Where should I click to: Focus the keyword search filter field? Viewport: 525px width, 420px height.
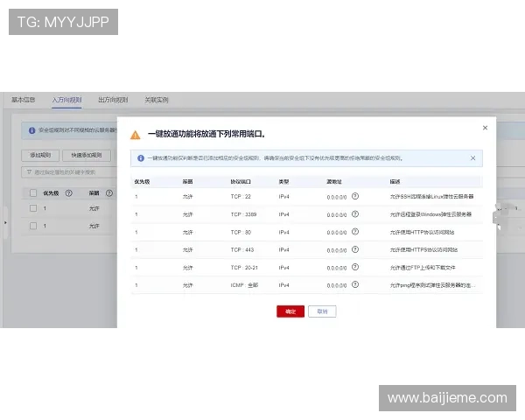pos(69,172)
